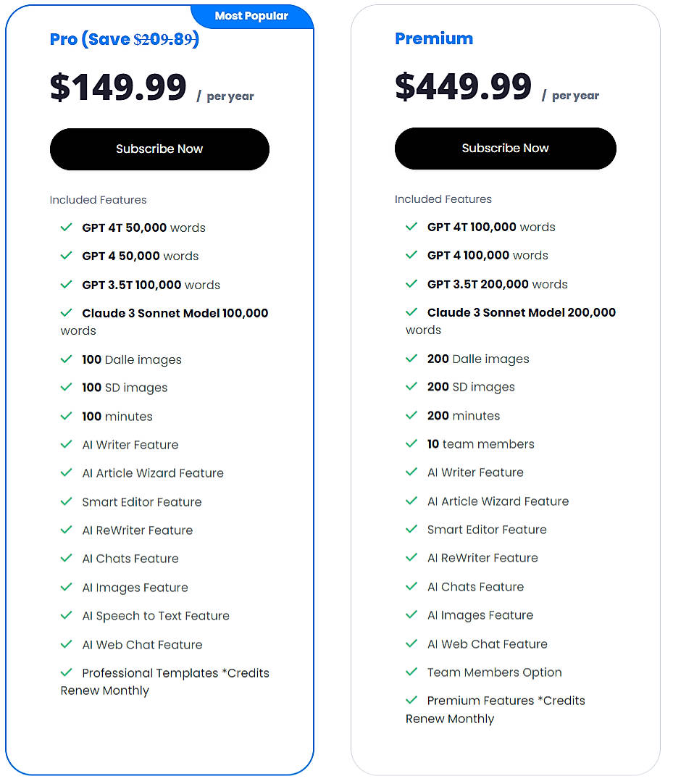
Task: Click Subscribe Now for the Premium plan
Action: point(505,149)
